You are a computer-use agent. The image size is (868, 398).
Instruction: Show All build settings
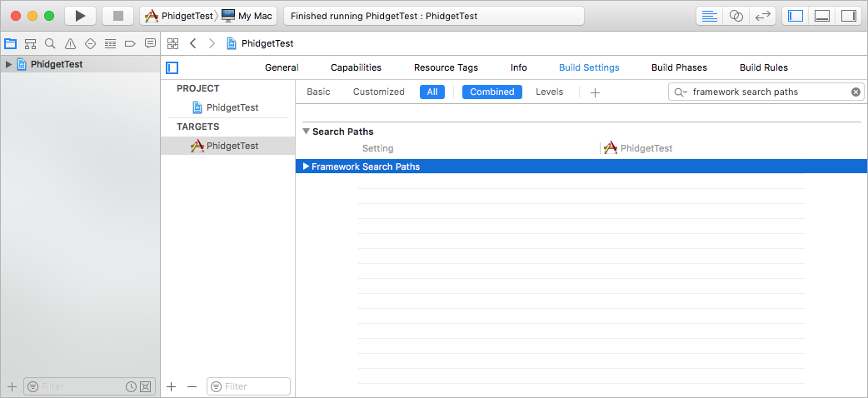tap(432, 92)
